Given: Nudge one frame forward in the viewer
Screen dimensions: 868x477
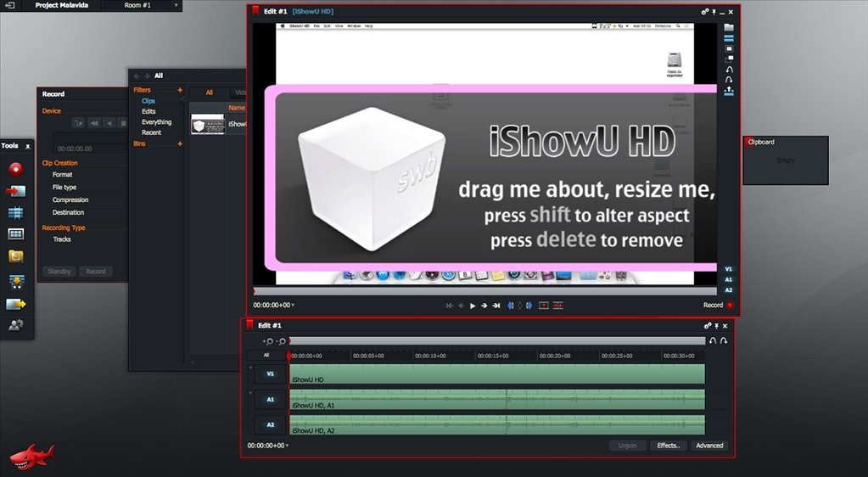Looking at the screenshot, I should click(484, 306).
